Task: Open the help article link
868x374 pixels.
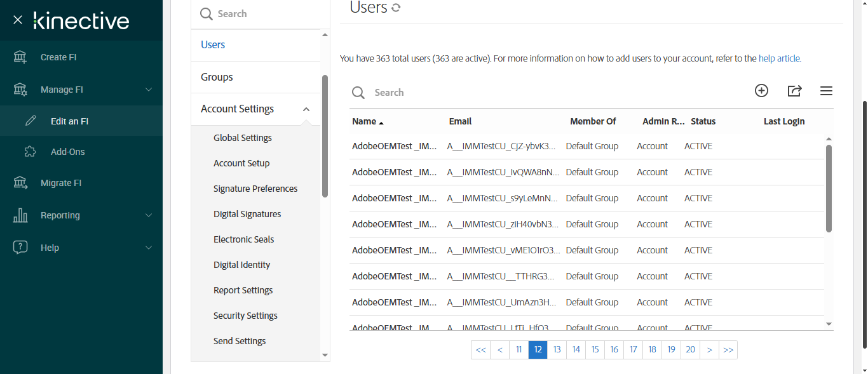Action: click(x=780, y=58)
